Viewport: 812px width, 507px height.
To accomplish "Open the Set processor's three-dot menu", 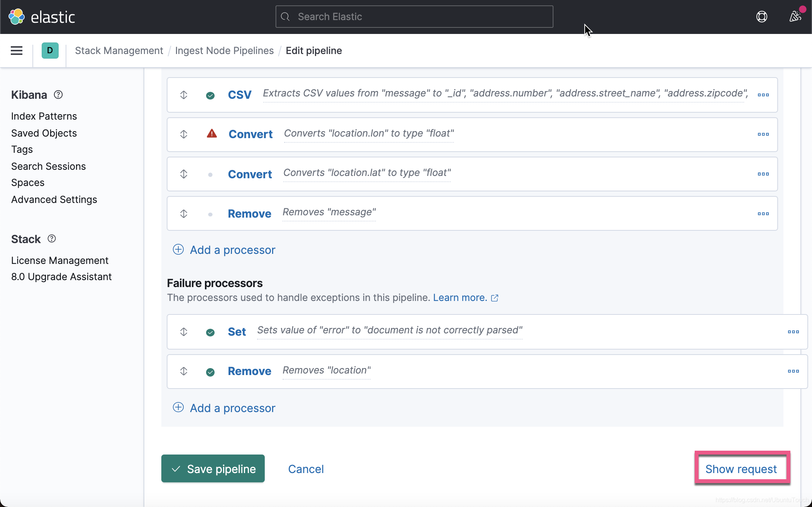I will pyautogui.click(x=793, y=332).
